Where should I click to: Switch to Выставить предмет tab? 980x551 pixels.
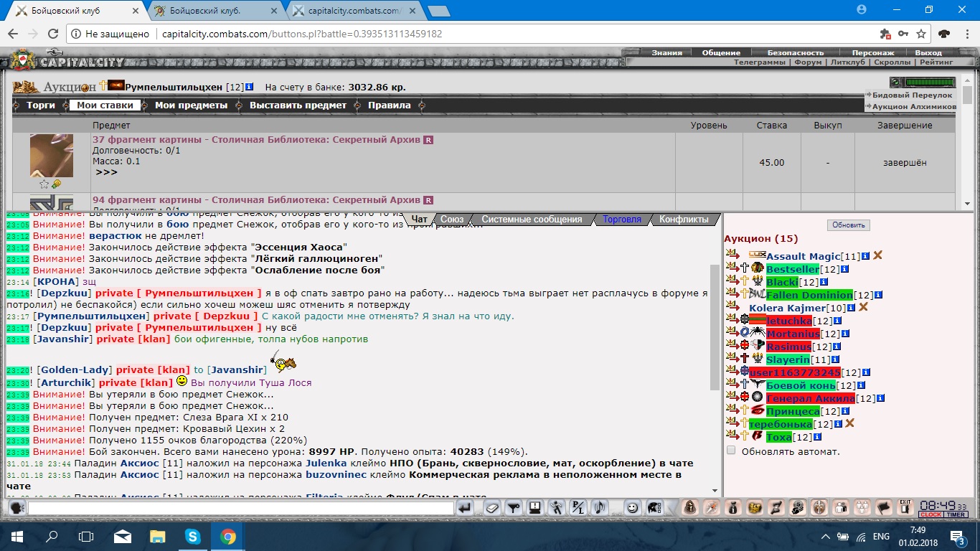(298, 105)
